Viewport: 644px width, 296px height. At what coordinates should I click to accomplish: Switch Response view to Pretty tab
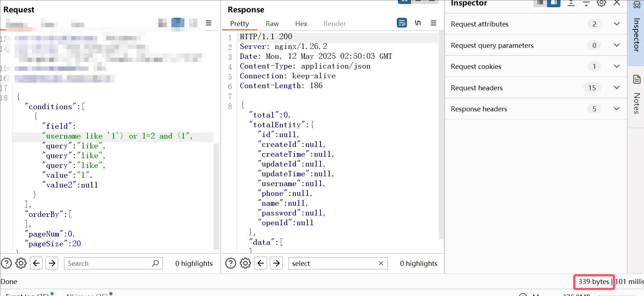(x=240, y=24)
